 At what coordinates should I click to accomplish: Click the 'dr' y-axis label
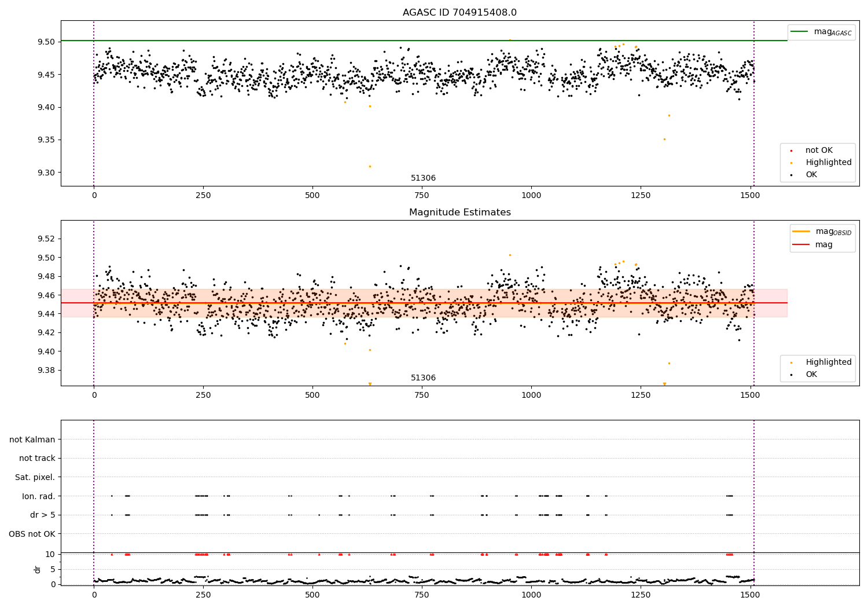tap(38, 569)
